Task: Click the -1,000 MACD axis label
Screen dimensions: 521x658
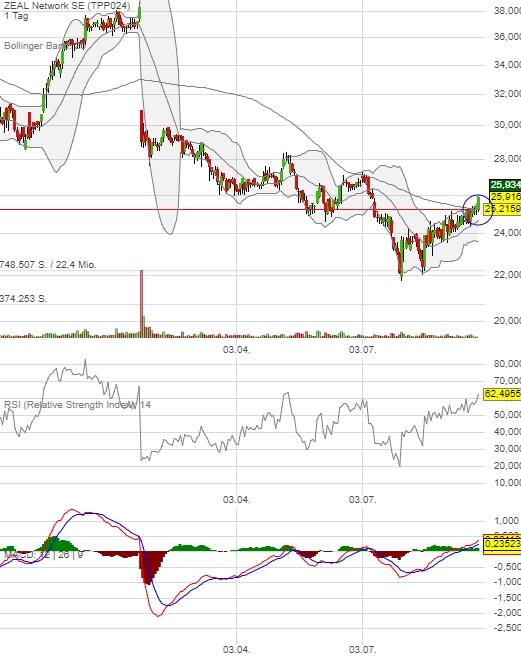Action: tap(507, 582)
